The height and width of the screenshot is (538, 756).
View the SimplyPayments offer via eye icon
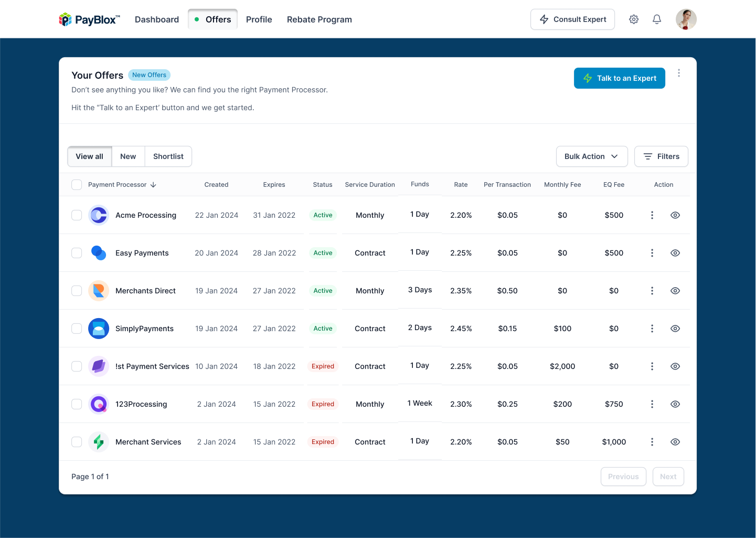pos(675,329)
